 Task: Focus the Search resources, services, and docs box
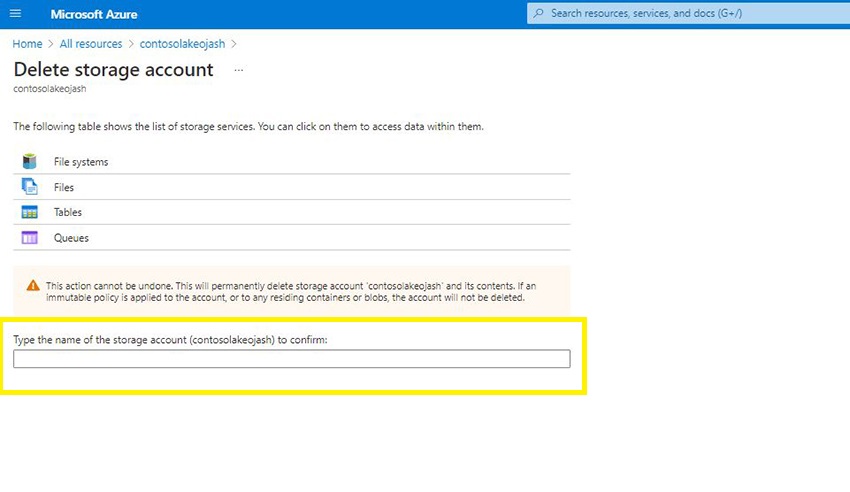[x=688, y=14]
